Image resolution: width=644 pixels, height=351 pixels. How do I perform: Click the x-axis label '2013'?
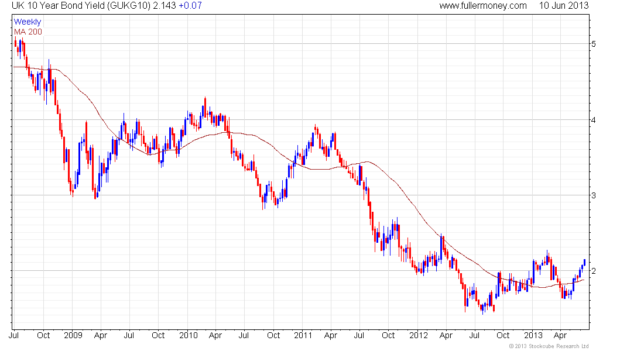(x=533, y=335)
